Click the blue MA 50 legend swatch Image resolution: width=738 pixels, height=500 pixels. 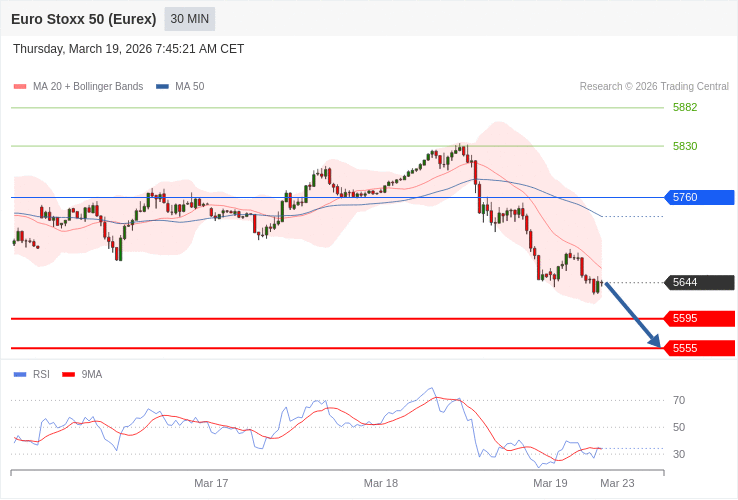(x=162, y=87)
